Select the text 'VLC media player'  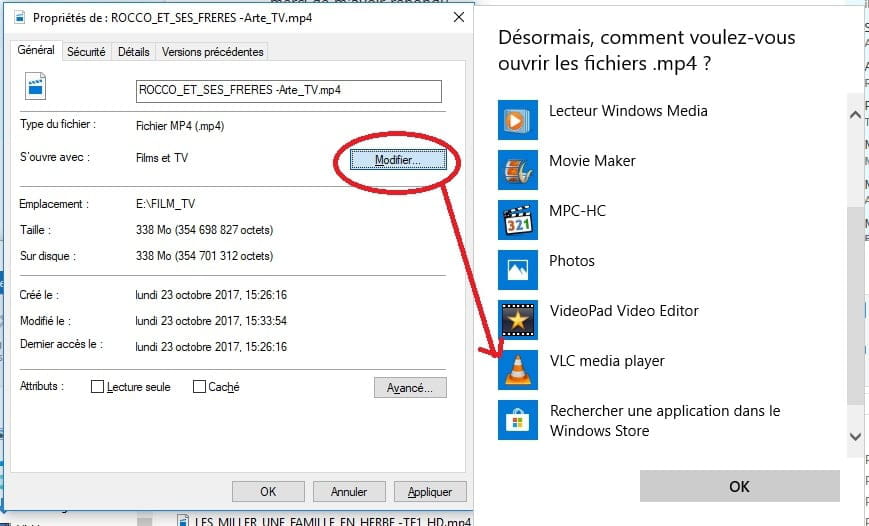(607, 361)
